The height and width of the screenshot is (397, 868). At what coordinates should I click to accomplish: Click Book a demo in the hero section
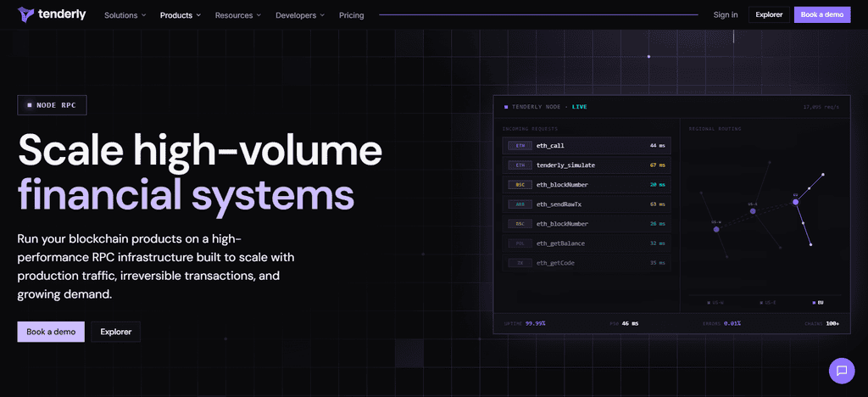coord(51,332)
